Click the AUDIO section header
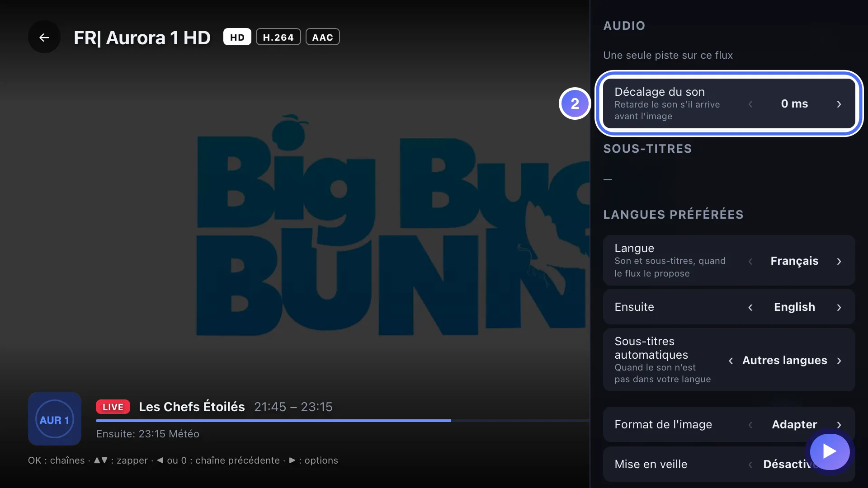Screen dimensions: 868x488 click(624, 26)
